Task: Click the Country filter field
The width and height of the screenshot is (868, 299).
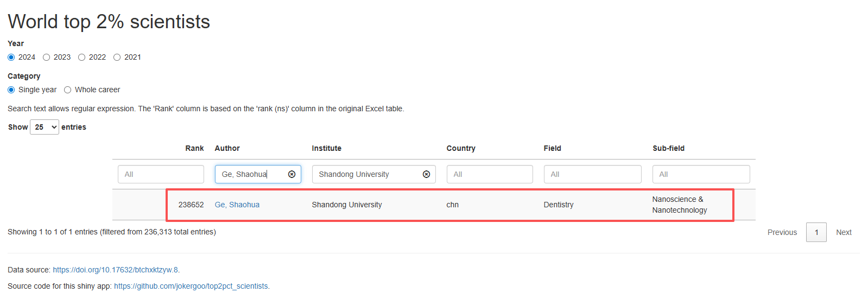Action: 489,174
